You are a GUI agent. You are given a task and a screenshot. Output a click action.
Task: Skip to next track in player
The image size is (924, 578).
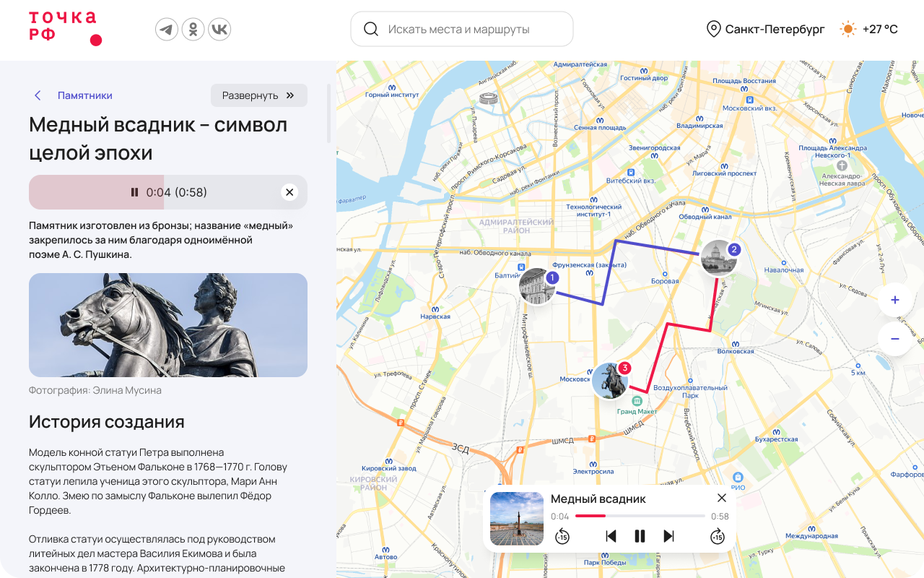tap(668, 536)
